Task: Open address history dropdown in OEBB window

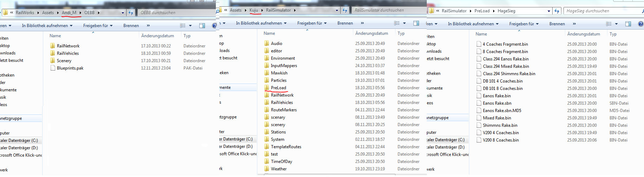Action: (123, 13)
